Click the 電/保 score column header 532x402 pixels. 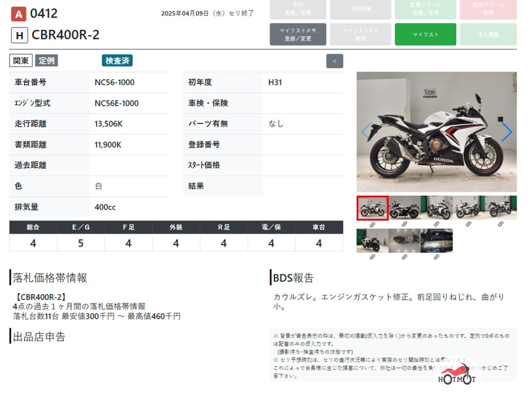(271, 227)
